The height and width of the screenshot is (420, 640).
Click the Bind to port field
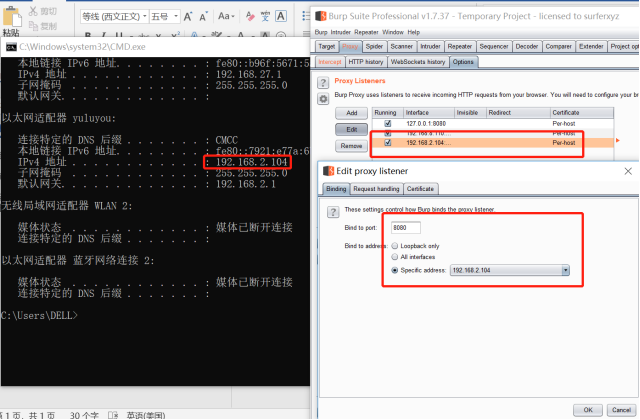coord(405,228)
